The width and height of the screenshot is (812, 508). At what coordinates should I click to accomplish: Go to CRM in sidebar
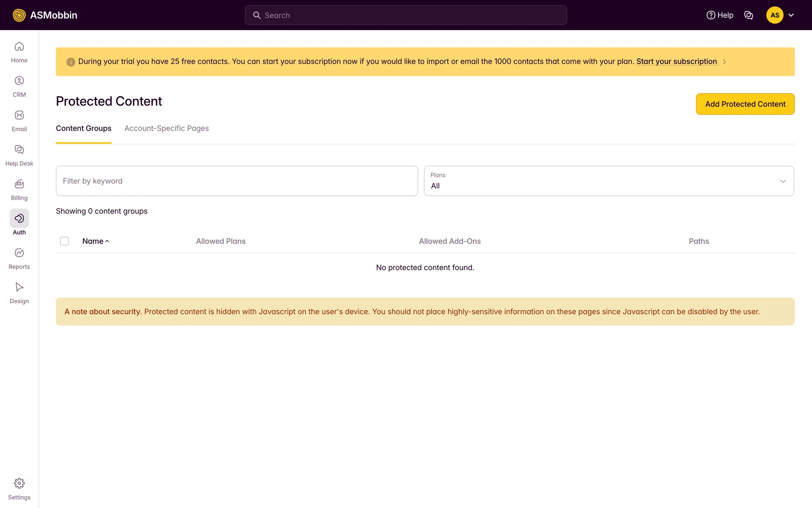pyautogui.click(x=19, y=86)
